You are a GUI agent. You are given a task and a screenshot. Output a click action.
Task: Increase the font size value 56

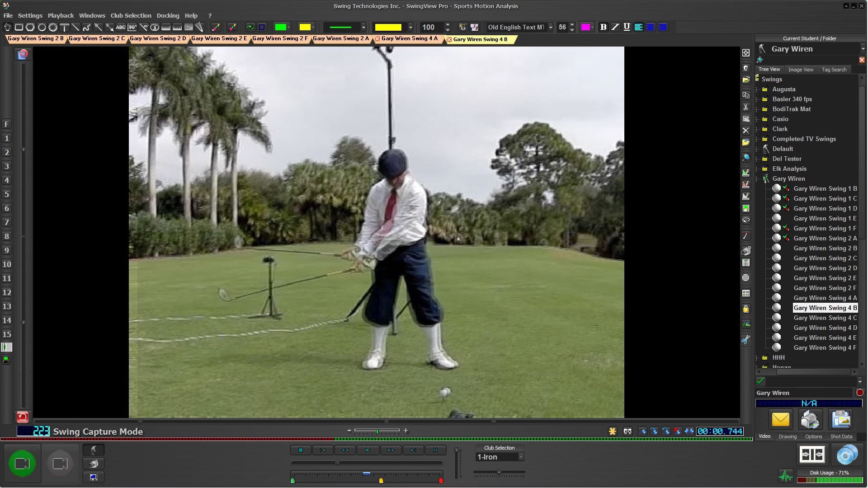(x=572, y=24)
